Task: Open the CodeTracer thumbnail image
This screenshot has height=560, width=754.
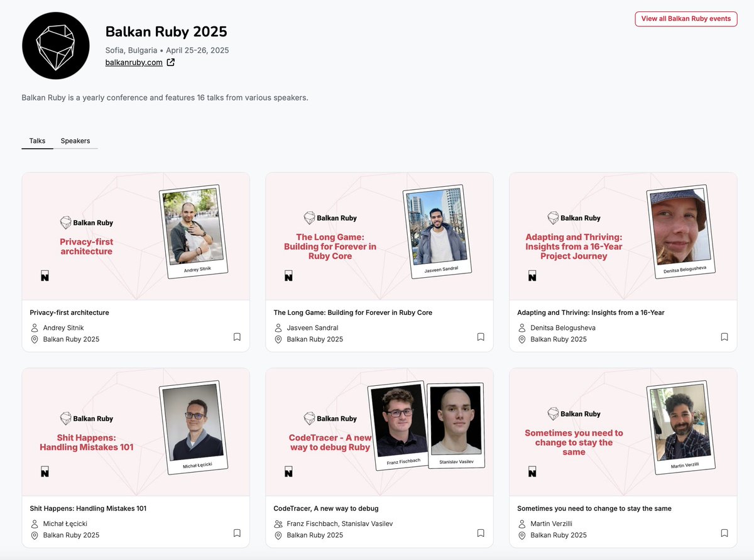Action: click(x=380, y=432)
